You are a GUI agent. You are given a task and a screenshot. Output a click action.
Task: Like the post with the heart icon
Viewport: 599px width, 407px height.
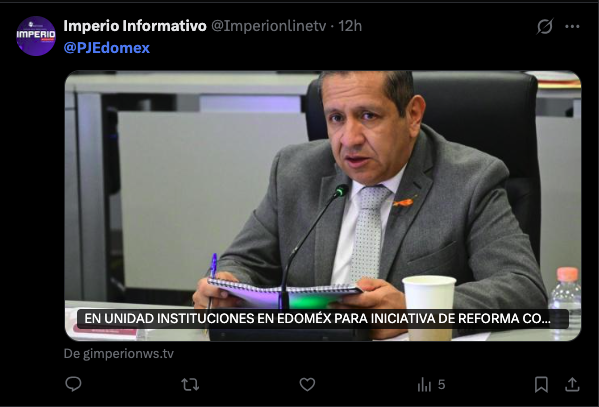point(307,384)
